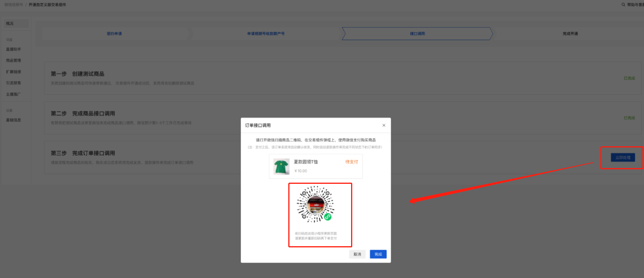The image size is (644, 278).
Task: Select the 申请视频号收款商户号 progress step
Action: tap(266, 34)
